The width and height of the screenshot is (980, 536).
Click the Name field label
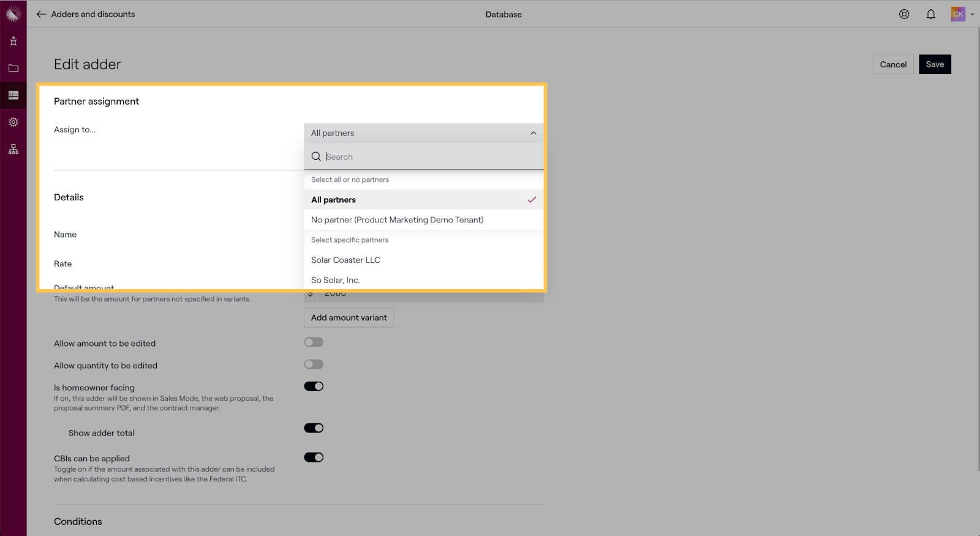tap(65, 235)
